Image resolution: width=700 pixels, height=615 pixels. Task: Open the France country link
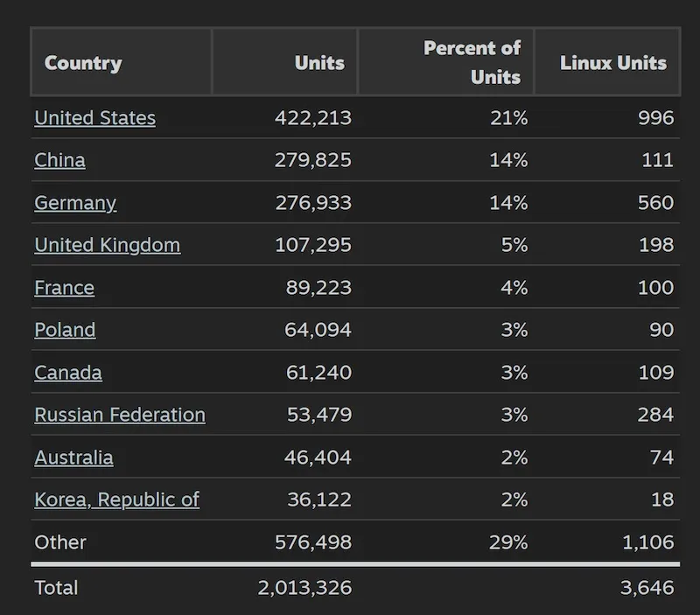click(x=64, y=288)
